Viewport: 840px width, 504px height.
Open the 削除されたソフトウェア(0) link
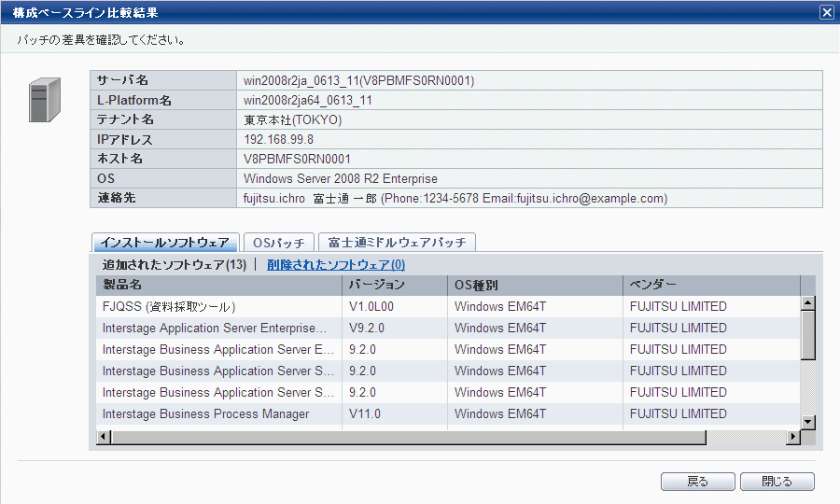(x=336, y=264)
